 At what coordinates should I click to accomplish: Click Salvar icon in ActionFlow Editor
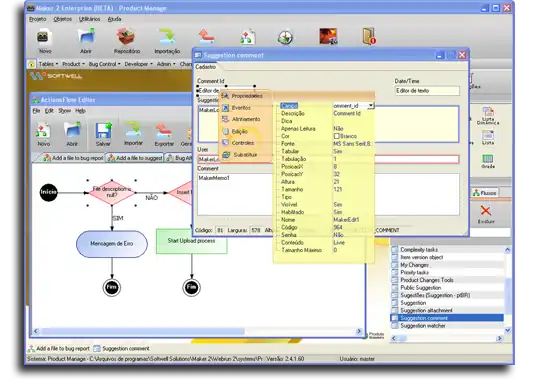click(x=103, y=131)
